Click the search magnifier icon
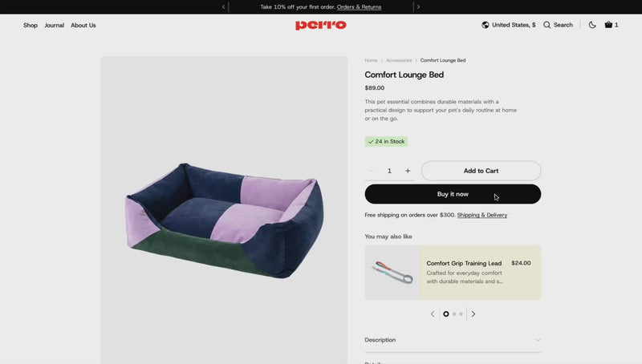Image resolution: width=642 pixels, height=364 pixels. (x=547, y=25)
